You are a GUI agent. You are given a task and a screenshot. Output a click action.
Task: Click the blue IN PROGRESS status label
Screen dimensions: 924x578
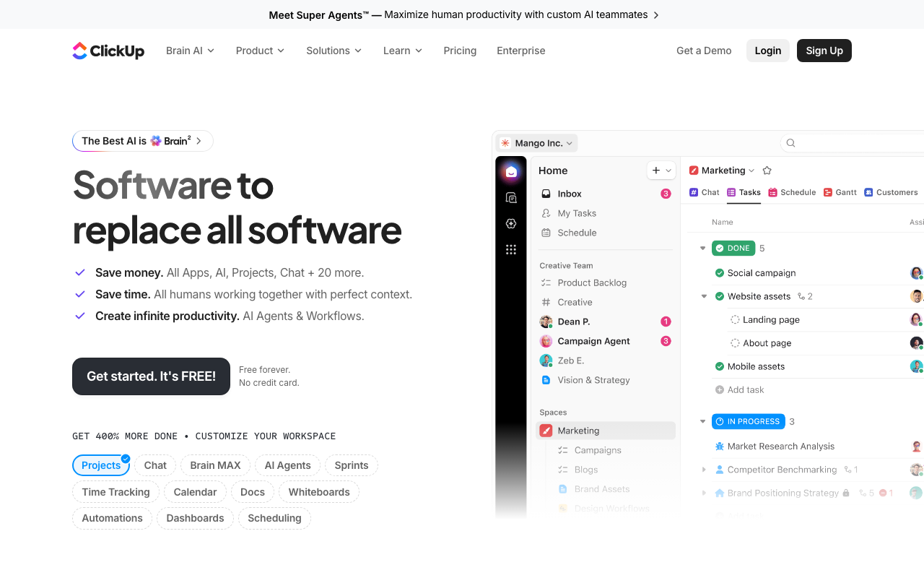748,421
